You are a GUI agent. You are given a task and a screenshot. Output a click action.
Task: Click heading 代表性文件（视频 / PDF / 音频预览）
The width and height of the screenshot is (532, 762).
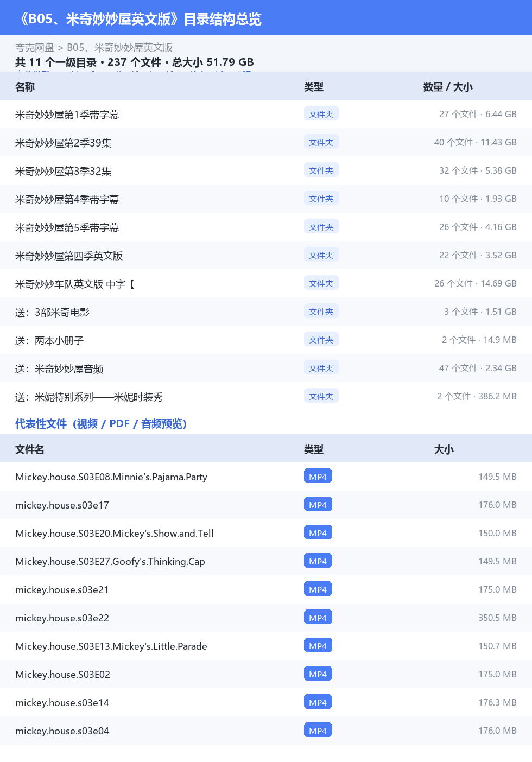tap(101, 424)
